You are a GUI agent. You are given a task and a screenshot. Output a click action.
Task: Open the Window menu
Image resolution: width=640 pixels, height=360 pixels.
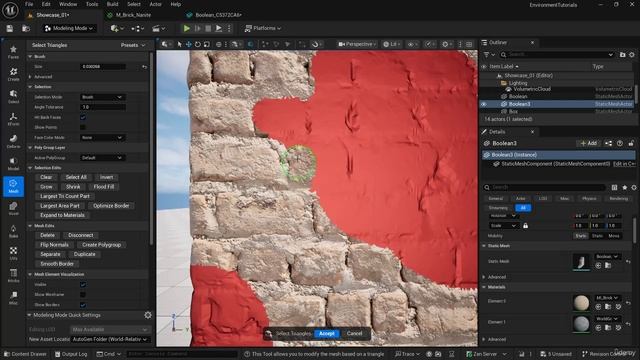[x=68, y=4]
